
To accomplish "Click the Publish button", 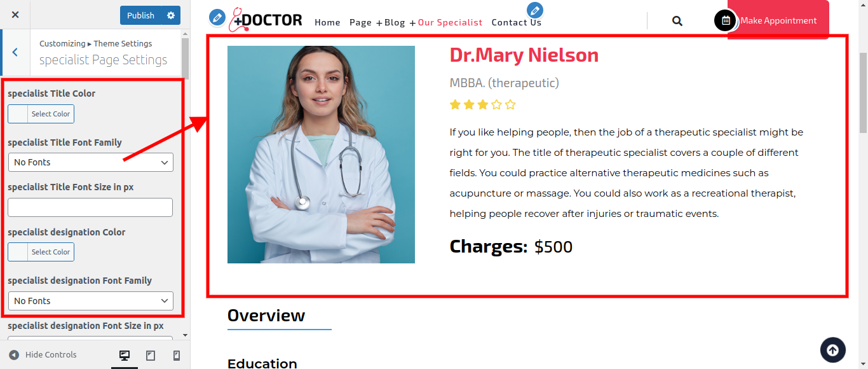I will click(140, 15).
